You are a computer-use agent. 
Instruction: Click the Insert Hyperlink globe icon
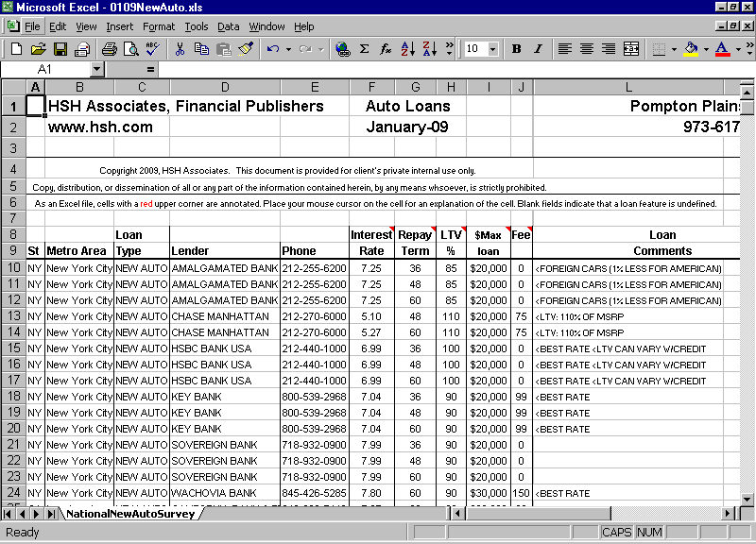pyautogui.click(x=343, y=49)
